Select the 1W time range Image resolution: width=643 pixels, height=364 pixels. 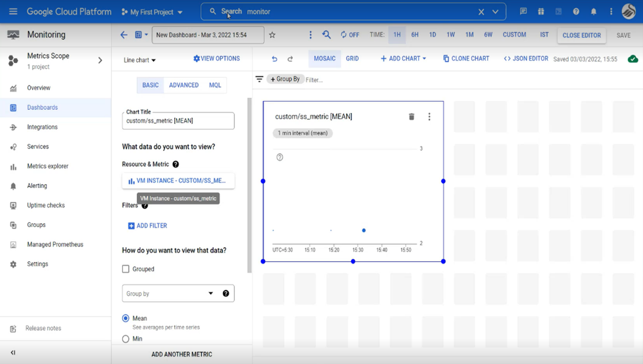pyautogui.click(x=451, y=35)
